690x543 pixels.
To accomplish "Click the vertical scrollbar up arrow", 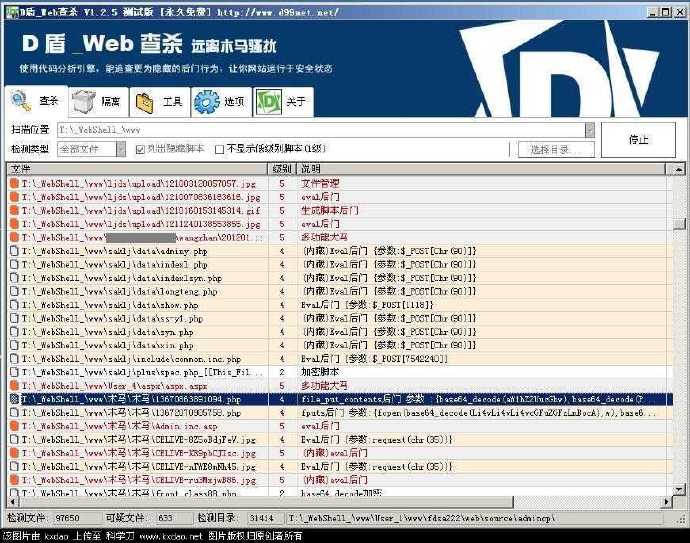I will (679, 169).
